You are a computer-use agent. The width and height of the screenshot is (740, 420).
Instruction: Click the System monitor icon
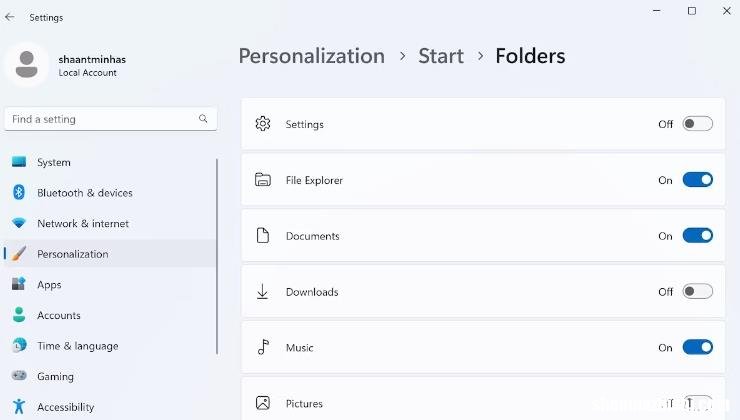pos(19,162)
